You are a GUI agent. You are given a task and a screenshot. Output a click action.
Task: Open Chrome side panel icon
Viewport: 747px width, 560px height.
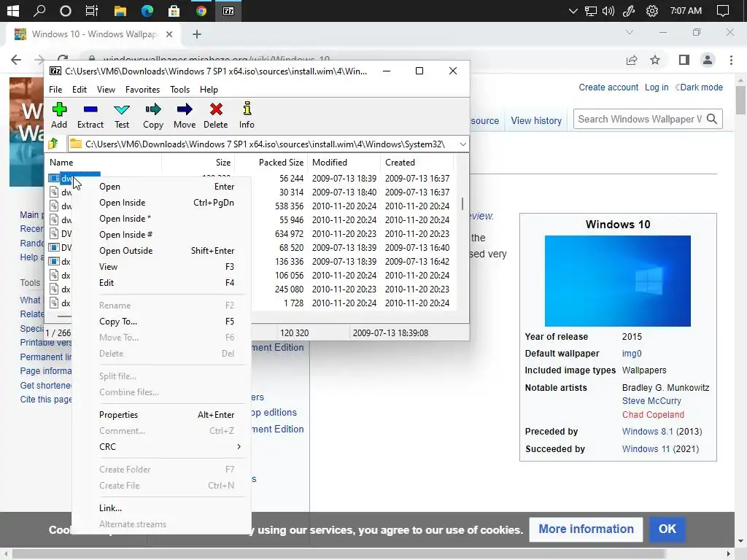coord(684,60)
